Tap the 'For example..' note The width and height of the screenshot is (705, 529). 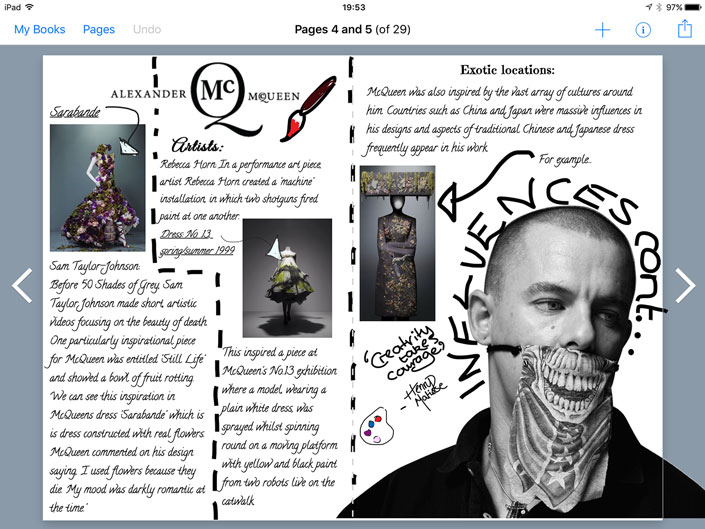[565, 160]
